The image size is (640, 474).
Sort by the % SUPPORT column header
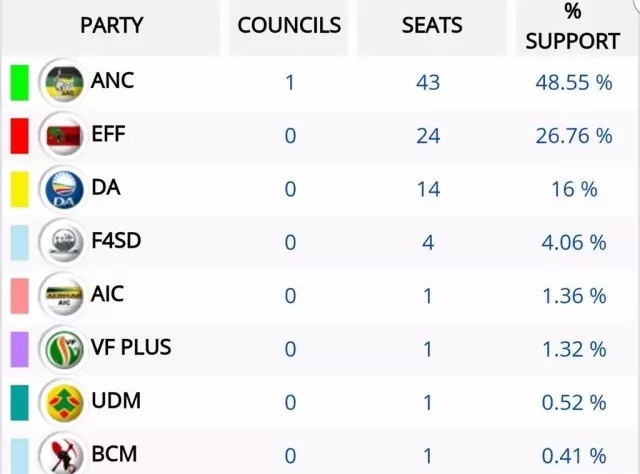(x=573, y=26)
